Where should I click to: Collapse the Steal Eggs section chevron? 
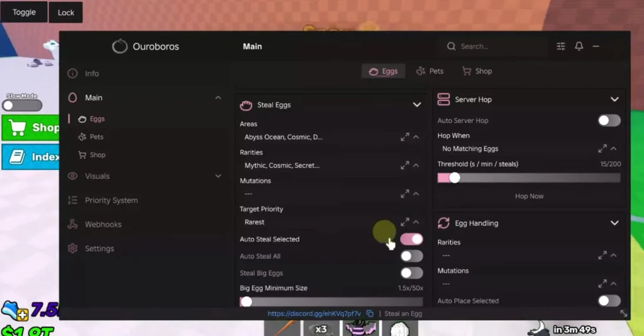(x=417, y=105)
